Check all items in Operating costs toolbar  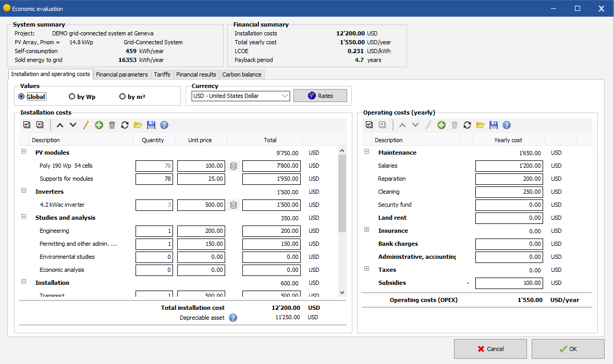369,125
